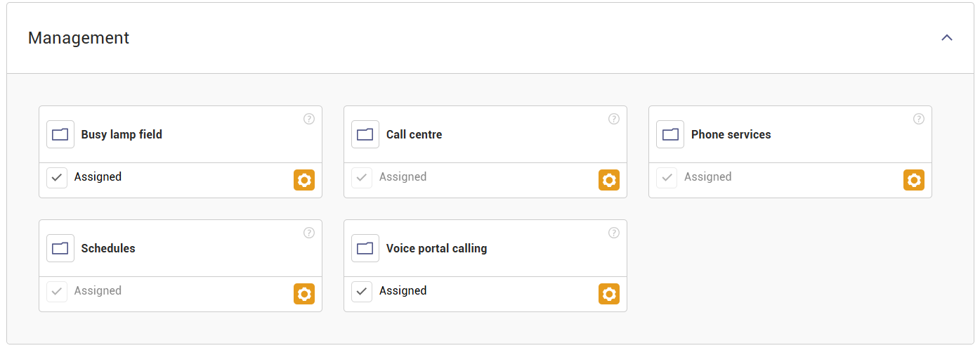Uncheck Assigned for Busy lamp field

click(x=57, y=177)
